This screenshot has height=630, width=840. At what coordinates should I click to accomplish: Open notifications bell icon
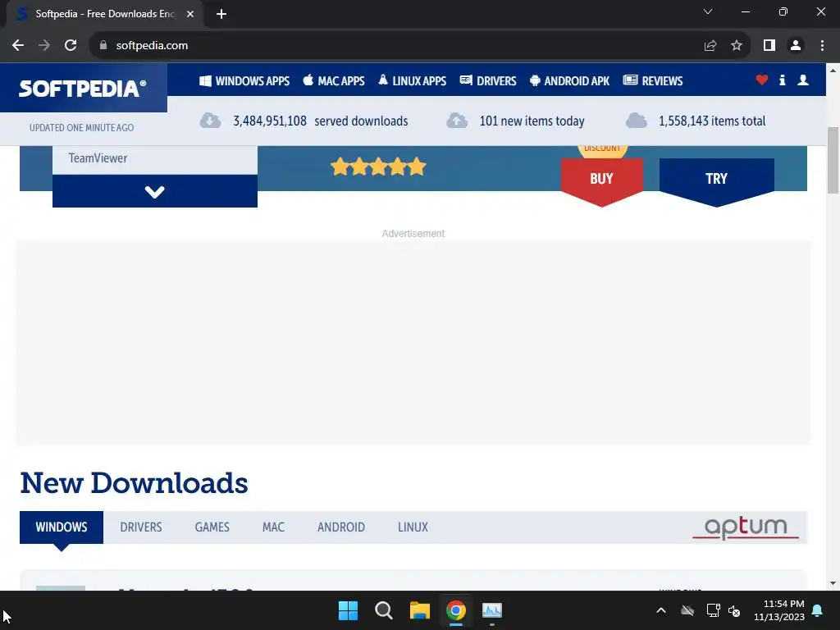coord(818,610)
